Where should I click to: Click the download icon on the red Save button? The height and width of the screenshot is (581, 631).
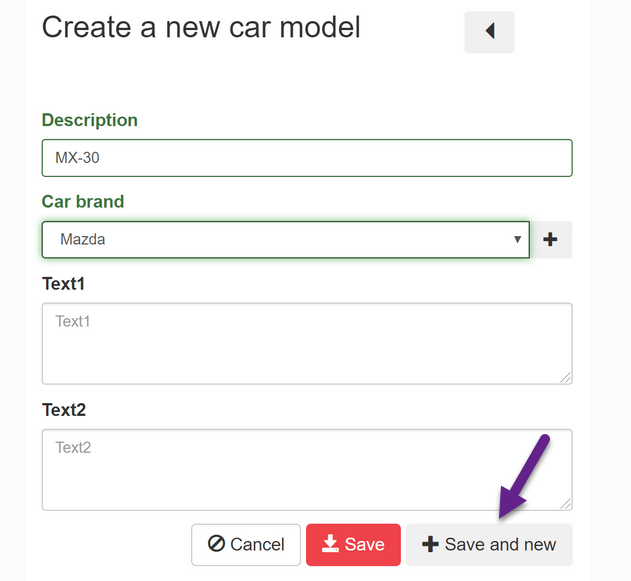coord(329,544)
